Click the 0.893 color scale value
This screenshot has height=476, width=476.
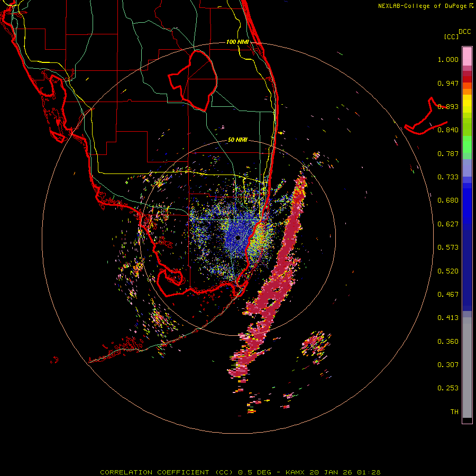pos(448,106)
